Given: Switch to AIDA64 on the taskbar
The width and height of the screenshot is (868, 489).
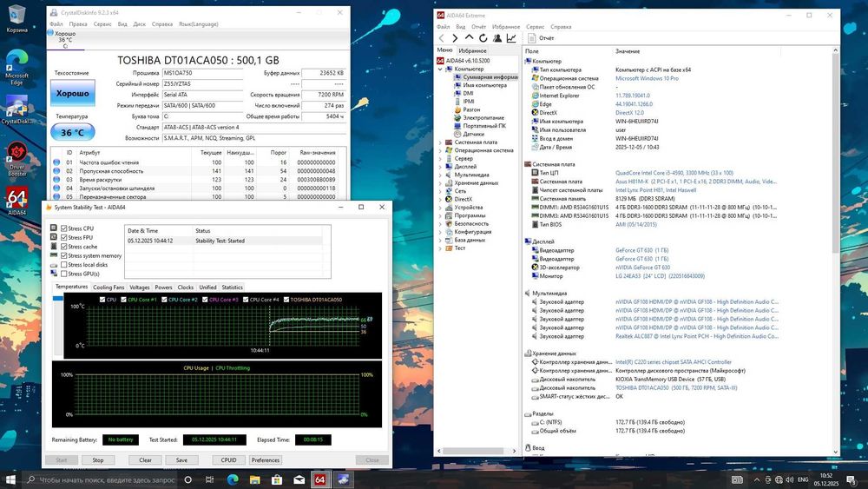Looking at the screenshot, I should (320, 479).
